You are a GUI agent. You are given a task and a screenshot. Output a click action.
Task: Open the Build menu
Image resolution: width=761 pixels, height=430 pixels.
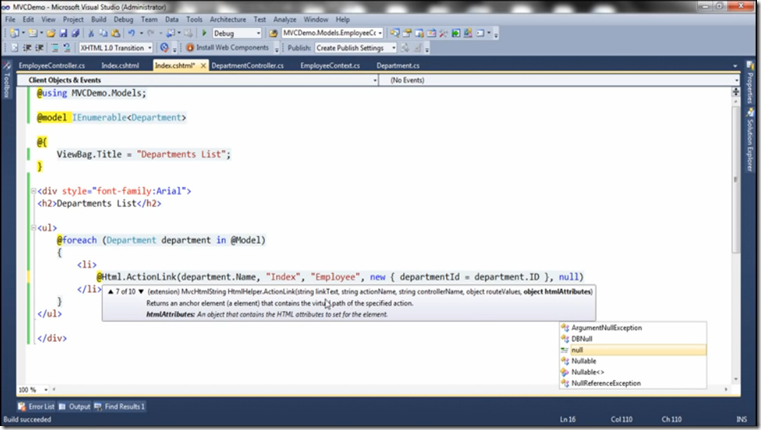pos(99,19)
